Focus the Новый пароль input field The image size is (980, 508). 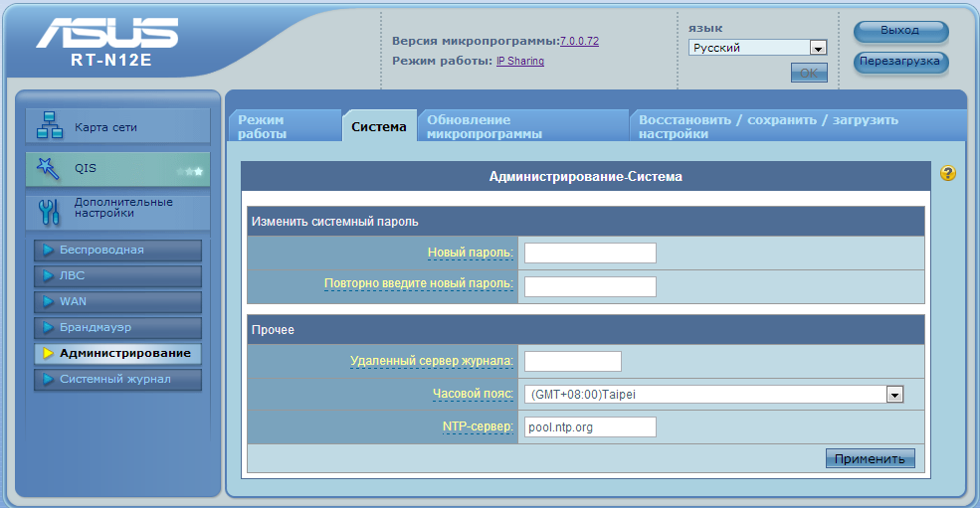590,254
